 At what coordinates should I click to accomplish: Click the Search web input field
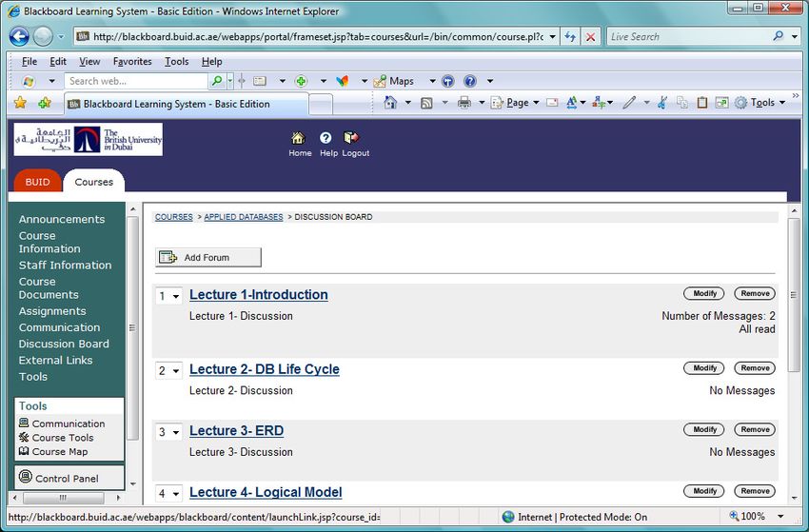(136, 81)
